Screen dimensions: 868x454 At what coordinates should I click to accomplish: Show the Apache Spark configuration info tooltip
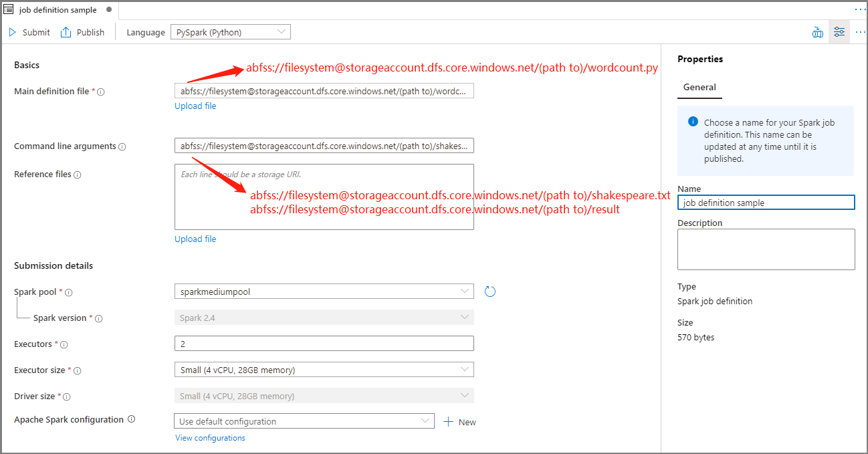click(131, 419)
